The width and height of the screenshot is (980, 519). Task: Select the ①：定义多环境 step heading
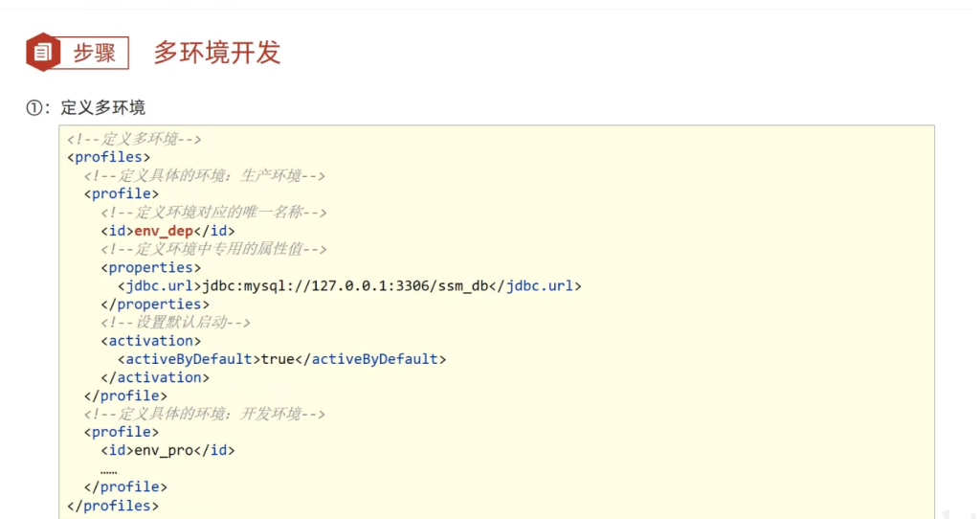(86, 107)
